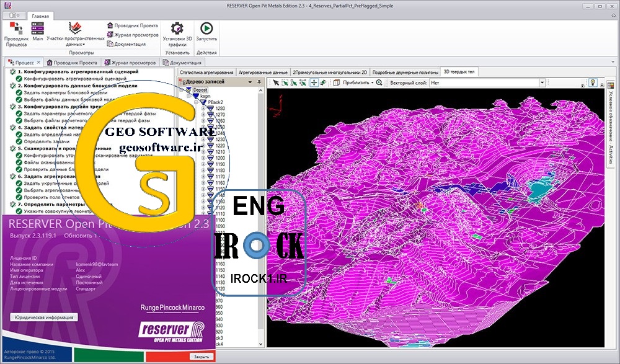Expand the 1210 tree node
The height and width of the screenshot is (364, 620).
pos(203,152)
